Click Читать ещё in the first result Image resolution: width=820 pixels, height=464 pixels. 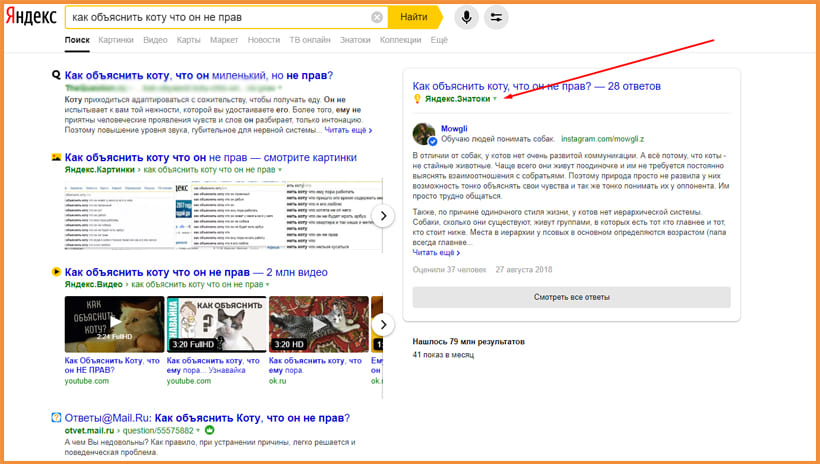click(x=348, y=130)
